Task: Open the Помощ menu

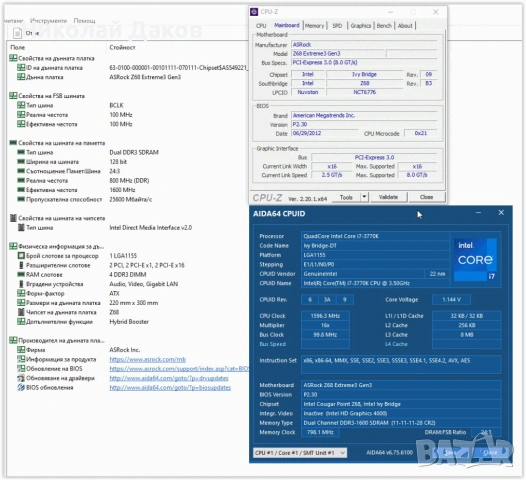Action: click(84, 21)
